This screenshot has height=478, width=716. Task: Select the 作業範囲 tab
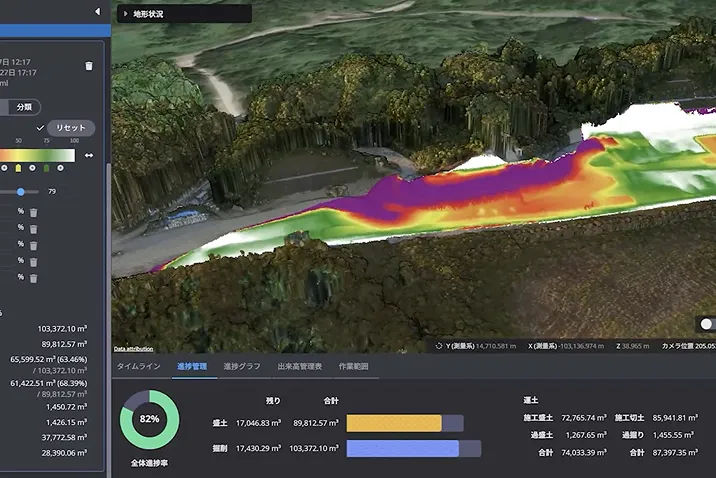click(x=353, y=367)
